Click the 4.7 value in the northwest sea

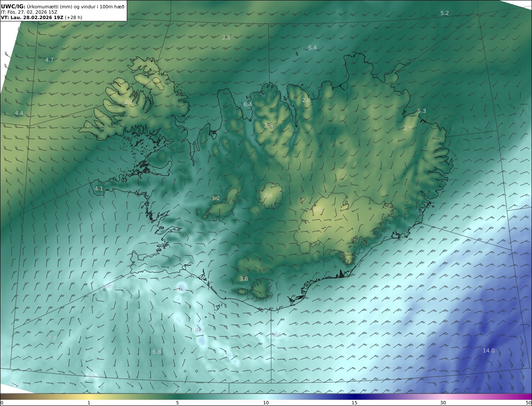(x=49, y=60)
